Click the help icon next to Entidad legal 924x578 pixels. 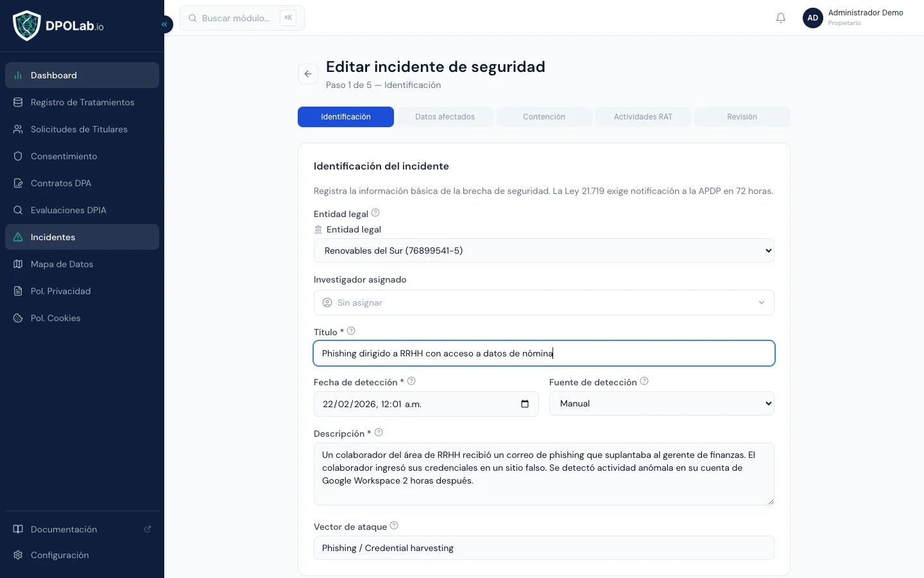pos(375,213)
